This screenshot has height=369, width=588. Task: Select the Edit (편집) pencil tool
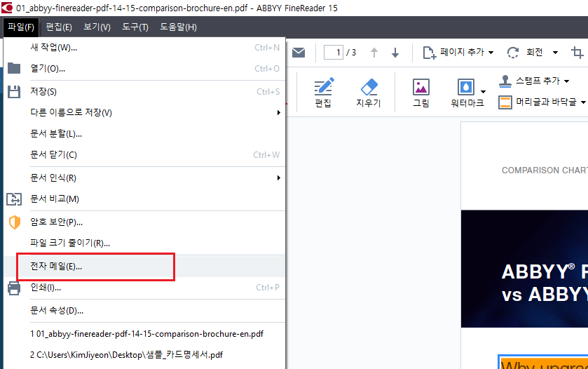point(323,93)
